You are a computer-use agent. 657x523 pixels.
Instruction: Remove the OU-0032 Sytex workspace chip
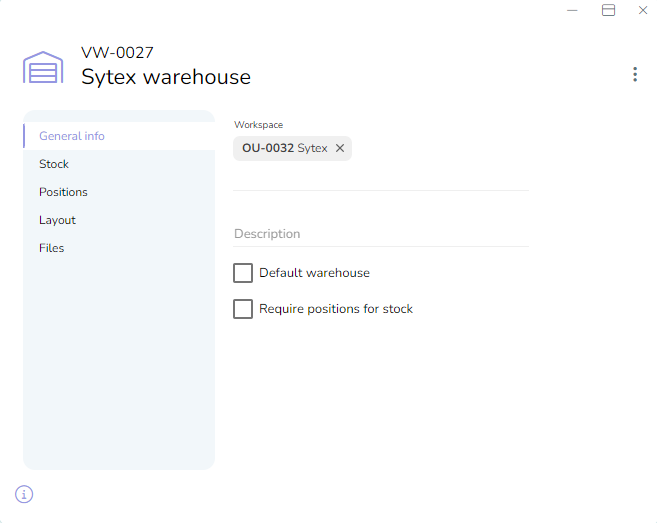pyautogui.click(x=340, y=148)
